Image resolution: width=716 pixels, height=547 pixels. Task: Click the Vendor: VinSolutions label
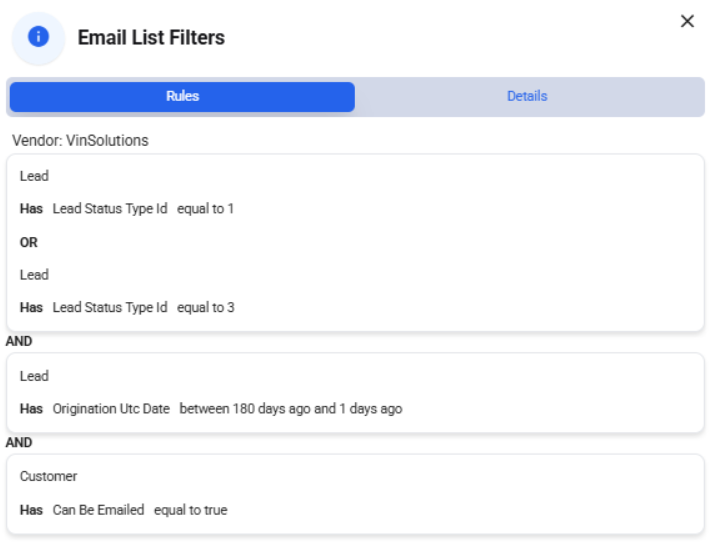pos(80,140)
